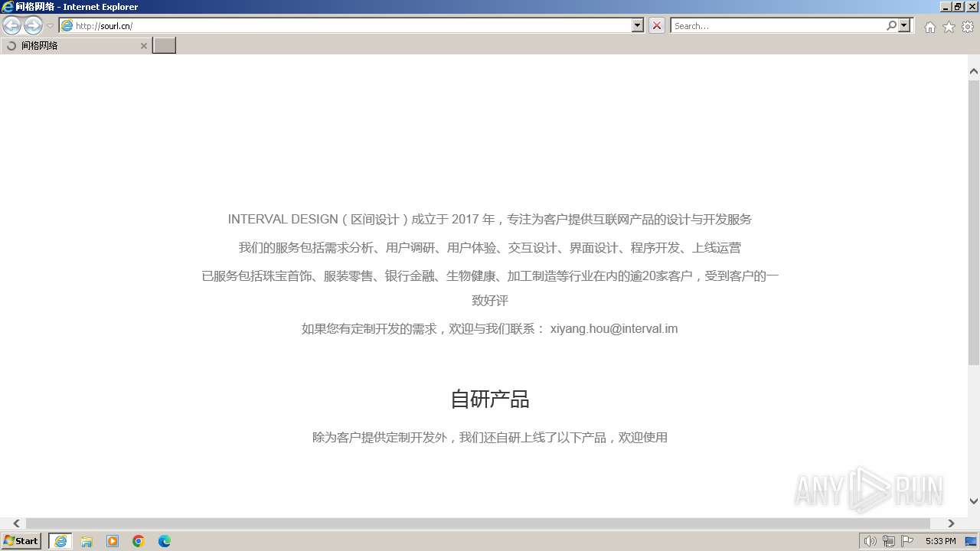The width and height of the screenshot is (980, 551).
Task: Open the Action Center flag icon
Action: pyautogui.click(x=907, y=541)
